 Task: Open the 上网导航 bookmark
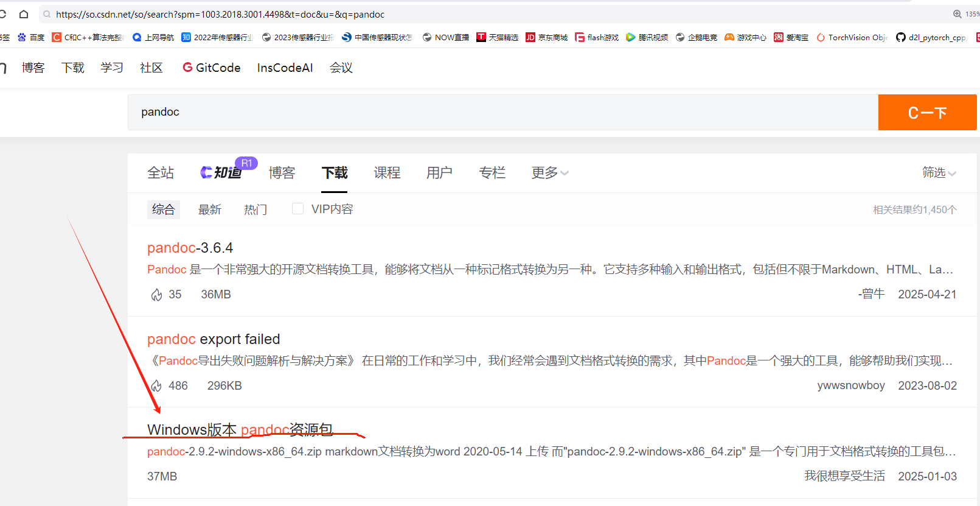click(153, 37)
